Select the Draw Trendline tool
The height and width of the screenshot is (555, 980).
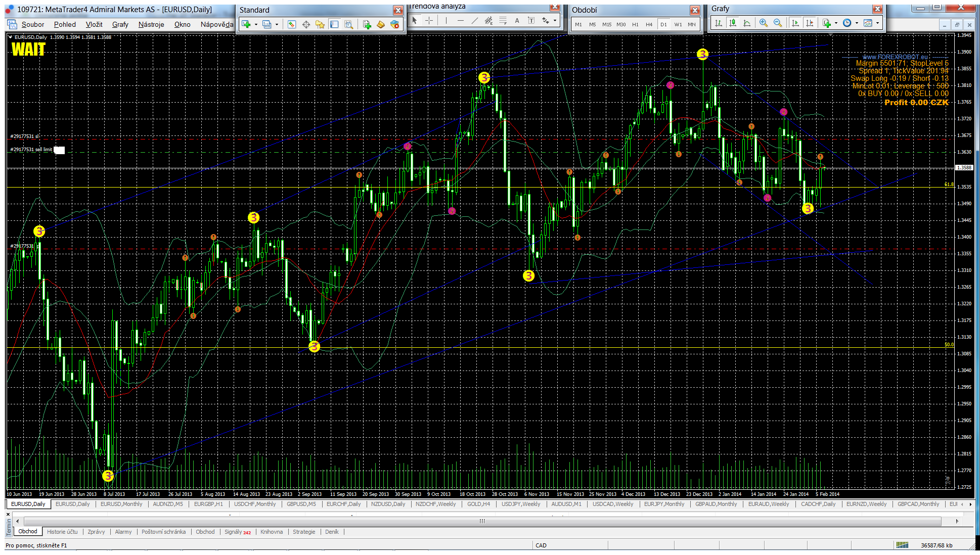[x=474, y=20]
